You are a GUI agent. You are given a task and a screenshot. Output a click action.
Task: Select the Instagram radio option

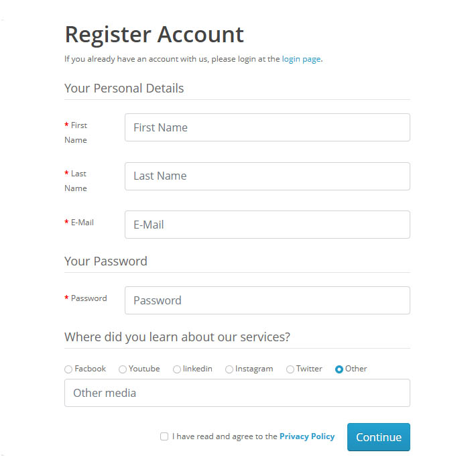[x=229, y=369]
